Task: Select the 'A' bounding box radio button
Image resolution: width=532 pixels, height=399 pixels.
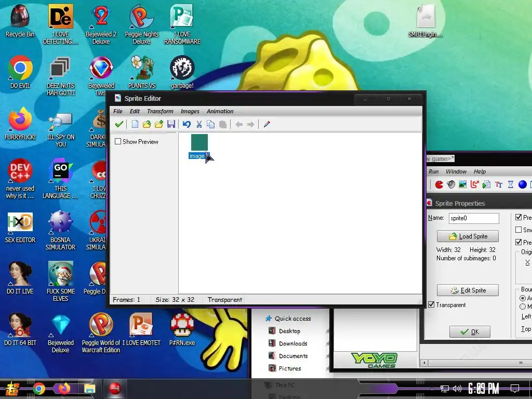Action: tap(523, 298)
